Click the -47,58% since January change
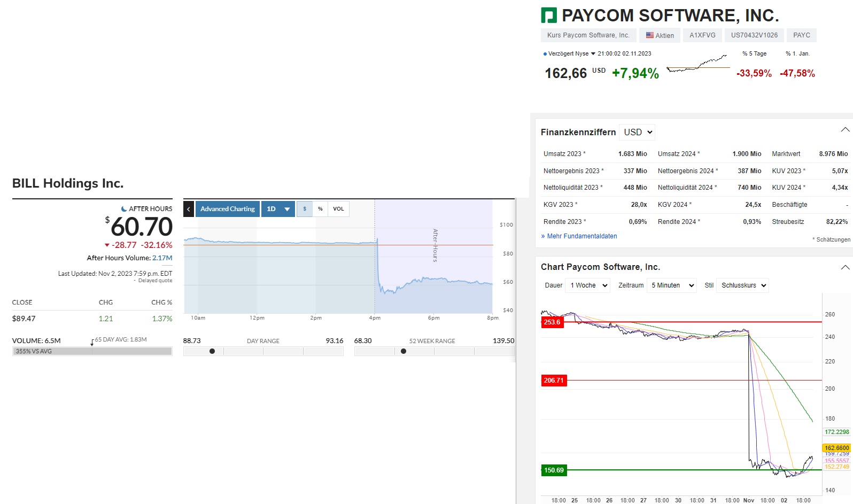The width and height of the screenshot is (853, 504). coord(797,73)
